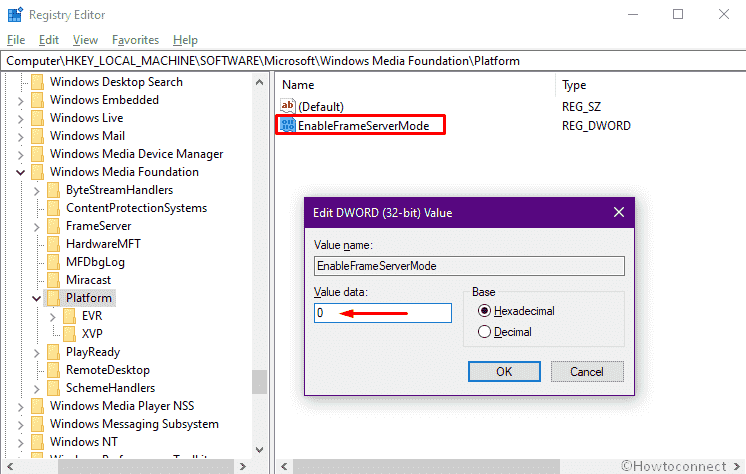Image resolution: width=746 pixels, height=474 pixels.
Task: Select the Windows Media Player NSS folder icon
Action: pyautogui.click(x=38, y=406)
